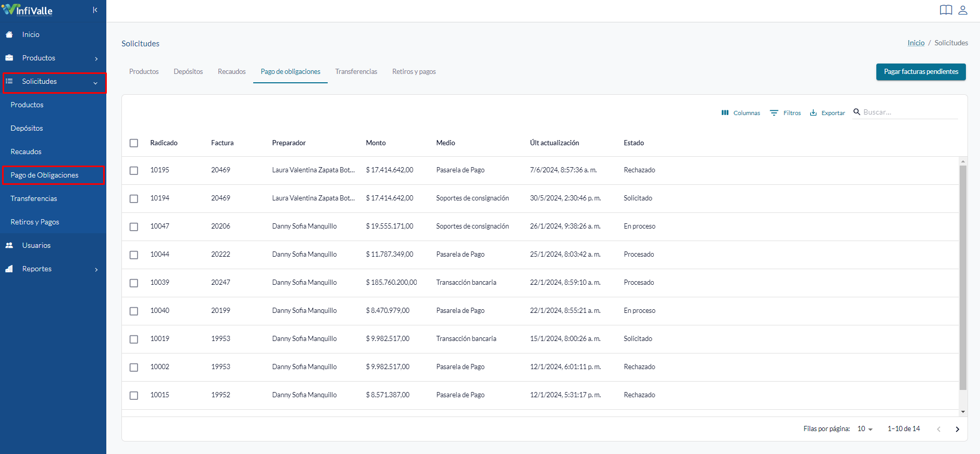980x454 pixels.
Task: Expand the Productos sidebar chevron
Action: (x=96, y=58)
